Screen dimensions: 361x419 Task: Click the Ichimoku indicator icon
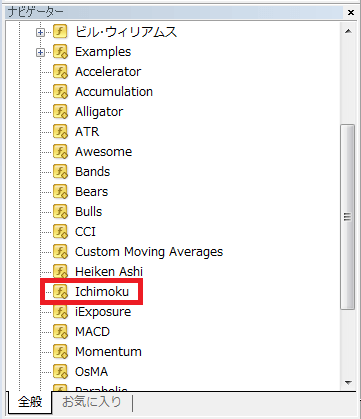pyautogui.click(x=60, y=292)
